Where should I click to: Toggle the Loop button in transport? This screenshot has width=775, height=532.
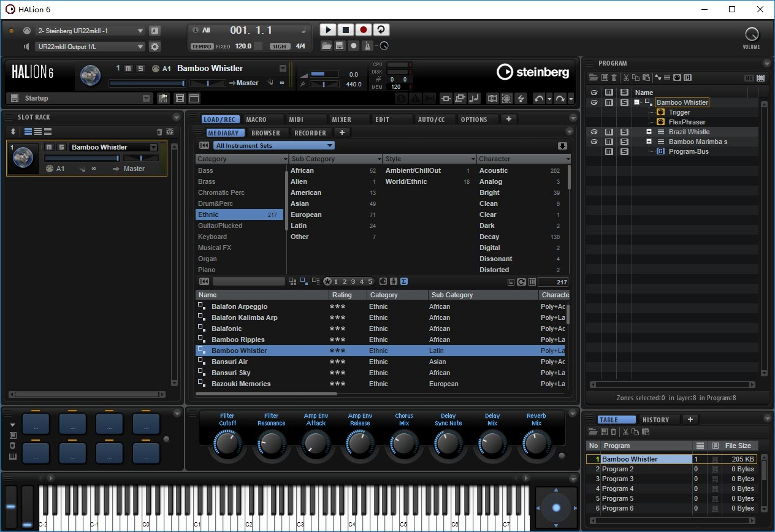(381, 30)
